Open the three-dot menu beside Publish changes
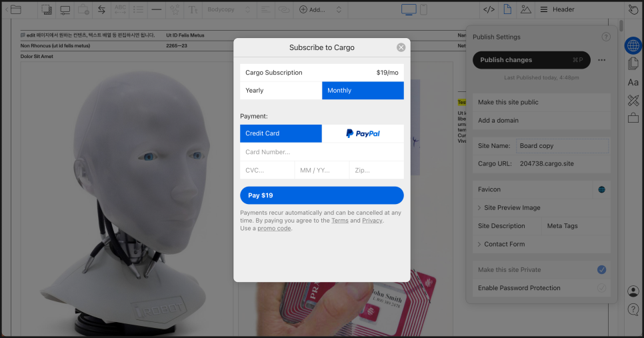 [x=602, y=60]
